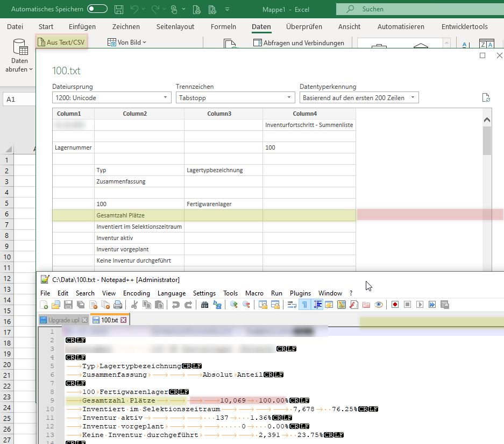This screenshot has height=444, width=504.
Task: Click the Zoom Out icon in Notepad++
Action: 246,305
